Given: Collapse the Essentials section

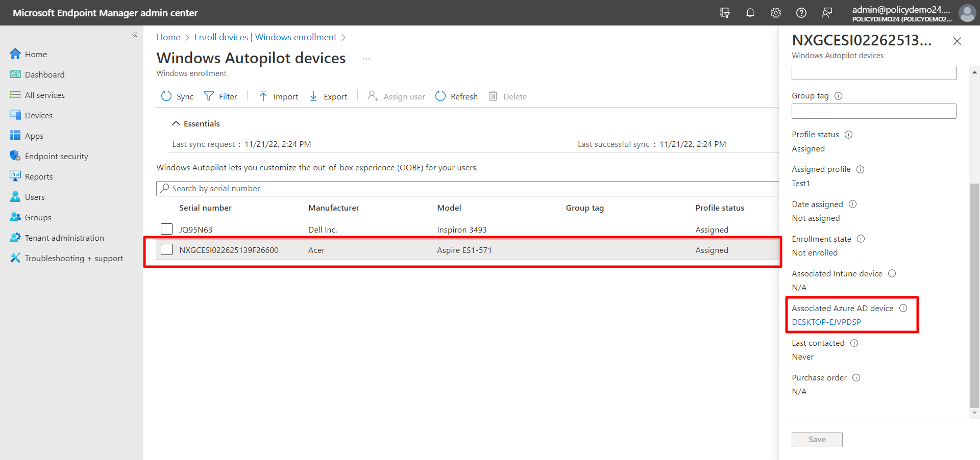Looking at the screenshot, I should [196, 123].
